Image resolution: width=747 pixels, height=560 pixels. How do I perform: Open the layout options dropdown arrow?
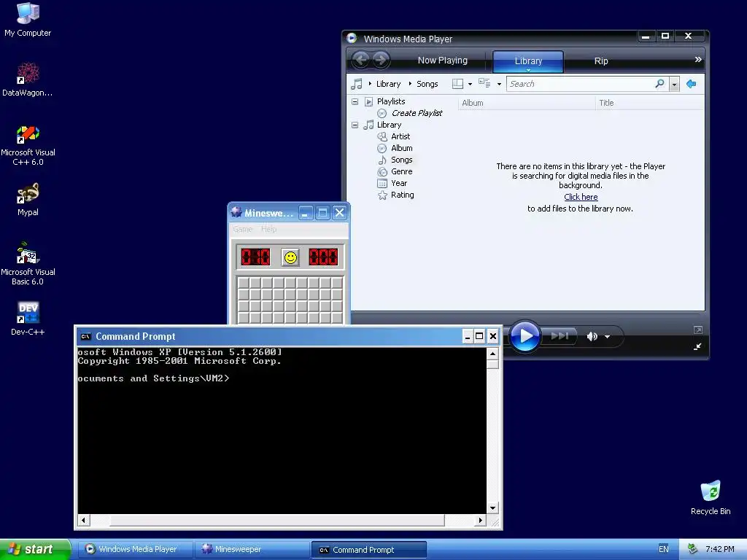click(x=471, y=85)
